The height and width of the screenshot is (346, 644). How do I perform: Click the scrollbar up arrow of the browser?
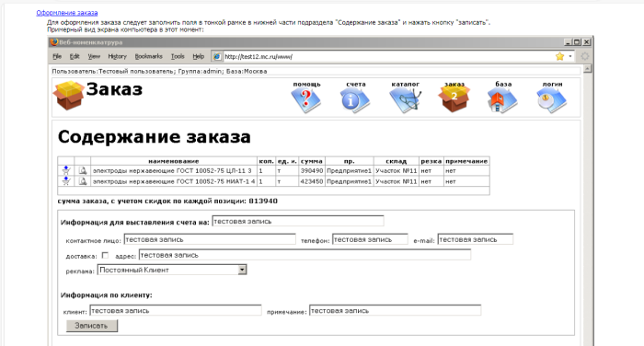pyautogui.click(x=588, y=69)
